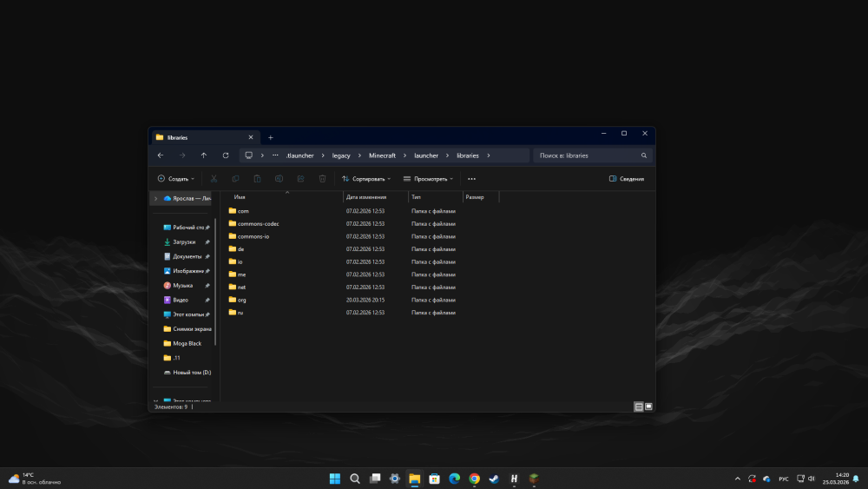Open chevron after legacy breadcrumb
868x489 pixels.
[359, 155]
